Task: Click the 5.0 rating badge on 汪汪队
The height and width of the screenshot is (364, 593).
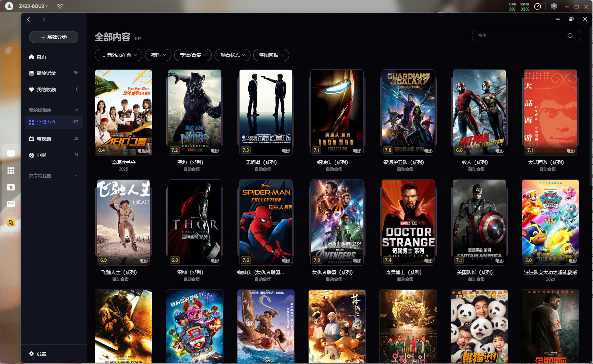Action: 529,260
